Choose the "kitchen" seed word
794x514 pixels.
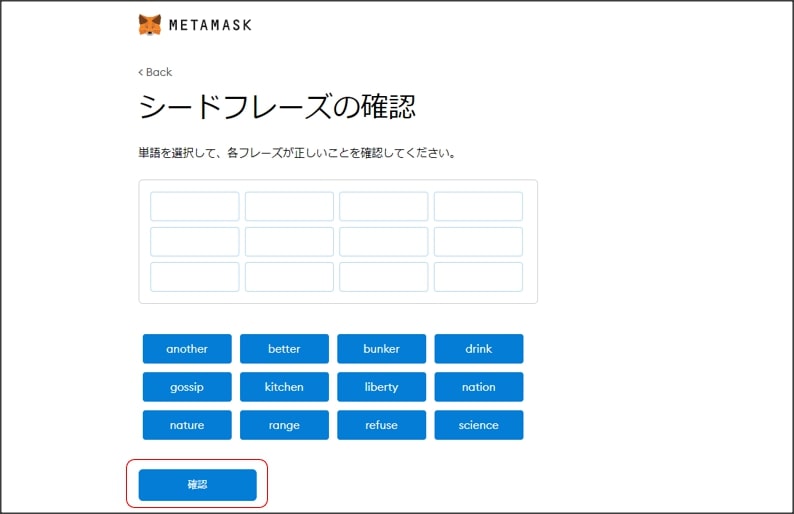click(x=284, y=387)
